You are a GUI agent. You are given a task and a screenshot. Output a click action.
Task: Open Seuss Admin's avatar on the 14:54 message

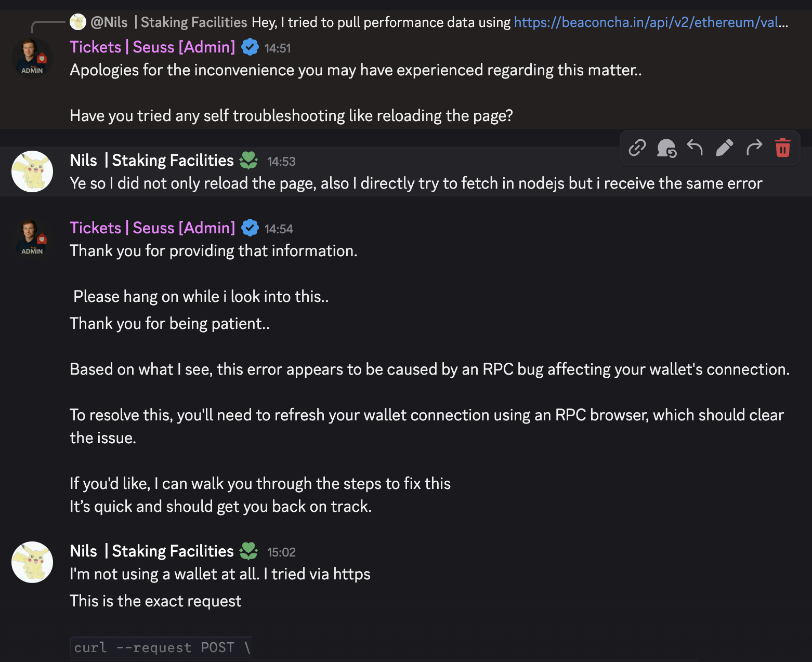(32, 239)
